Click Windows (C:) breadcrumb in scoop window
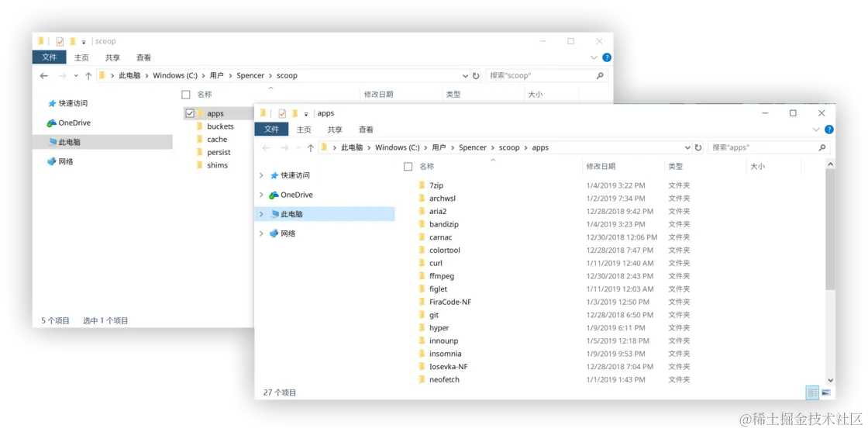The image size is (868, 432). (x=175, y=75)
